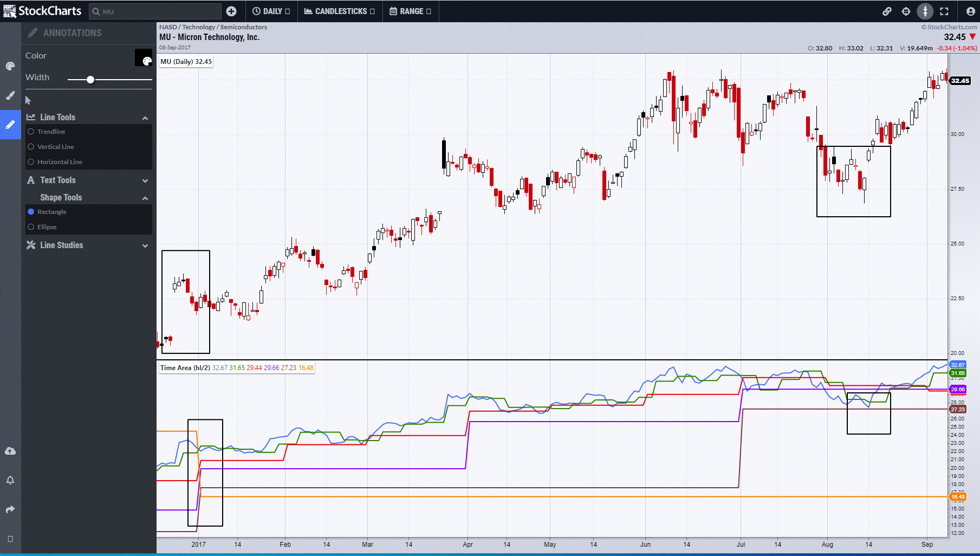
Task: Select the brush sidebar icon
Action: pos(10,95)
